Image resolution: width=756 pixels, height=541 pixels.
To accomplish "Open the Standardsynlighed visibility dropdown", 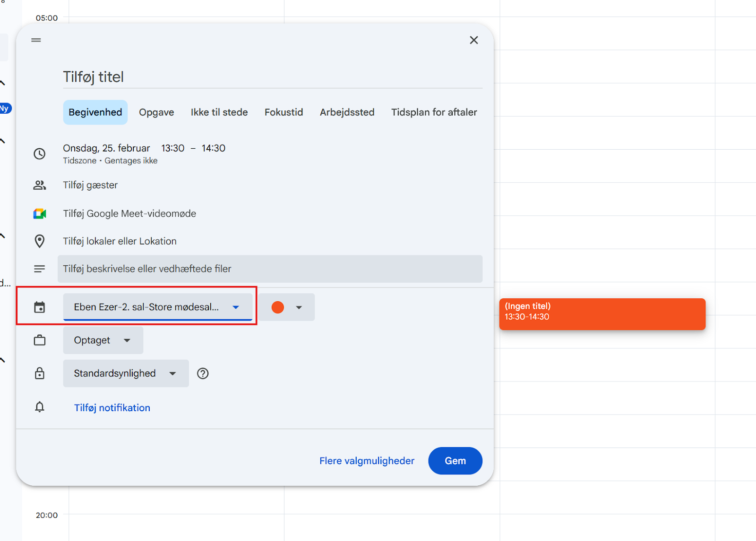I will pos(126,373).
